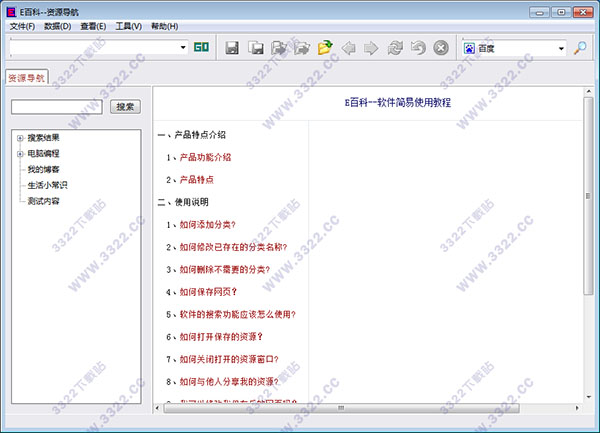
Task: Click the single floppy disk save icon
Action: coord(232,48)
